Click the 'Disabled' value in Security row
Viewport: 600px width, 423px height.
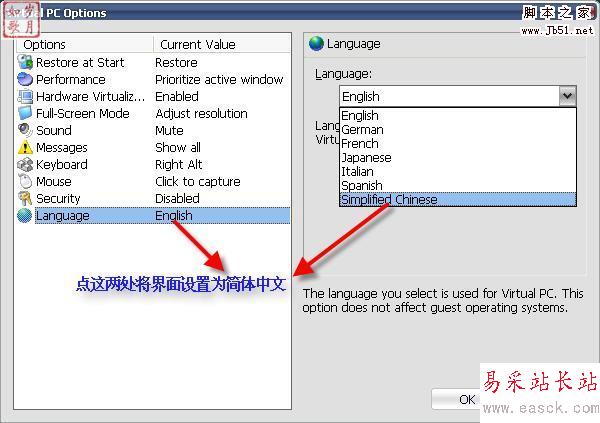[178, 199]
